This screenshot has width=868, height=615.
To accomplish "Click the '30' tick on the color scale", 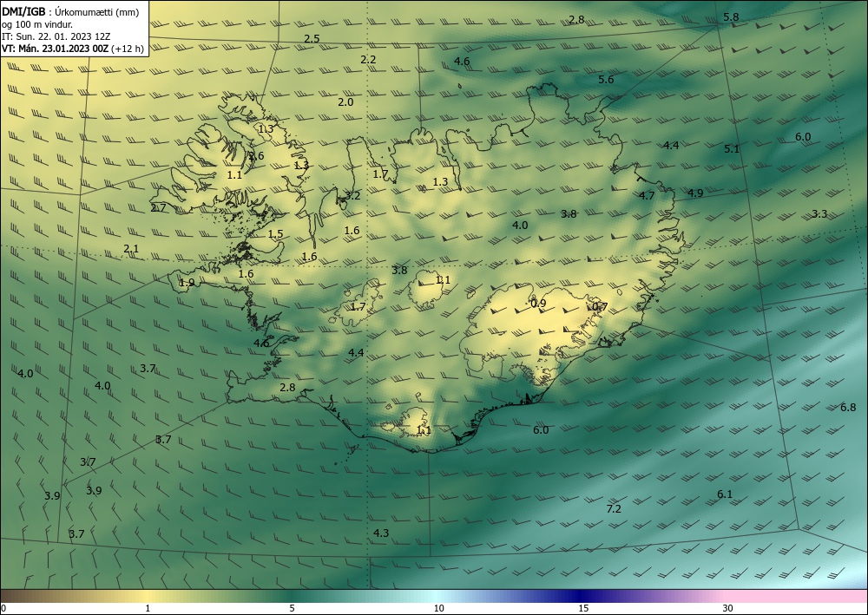I will pos(728,609).
